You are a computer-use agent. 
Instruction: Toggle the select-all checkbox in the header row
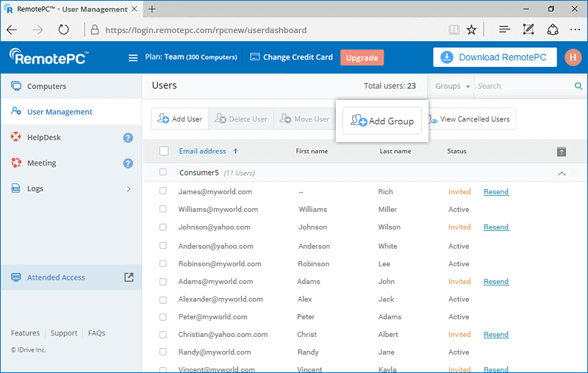164,151
